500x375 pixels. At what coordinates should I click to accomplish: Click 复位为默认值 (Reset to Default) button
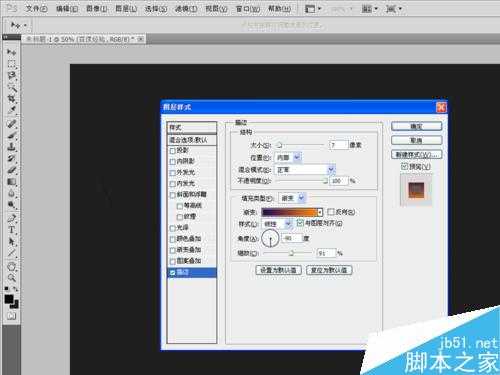[x=329, y=270]
